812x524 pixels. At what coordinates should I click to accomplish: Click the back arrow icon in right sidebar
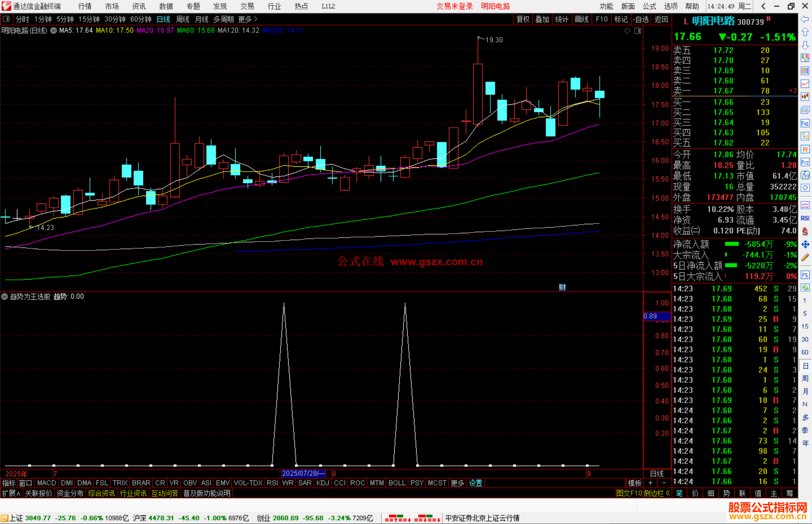pyautogui.click(x=805, y=19)
